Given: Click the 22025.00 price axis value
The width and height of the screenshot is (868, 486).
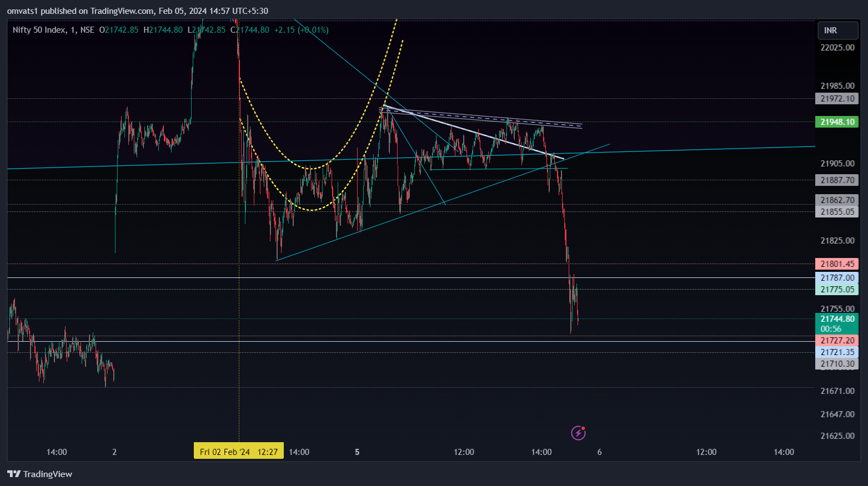Looking at the screenshot, I should pos(837,48).
